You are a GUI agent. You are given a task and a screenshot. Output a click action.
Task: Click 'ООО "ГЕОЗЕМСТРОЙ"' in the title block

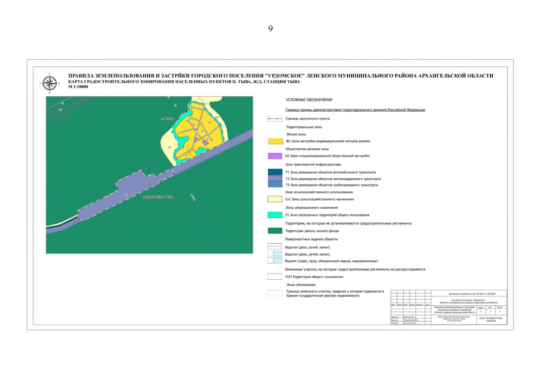pyautogui.click(x=491, y=318)
